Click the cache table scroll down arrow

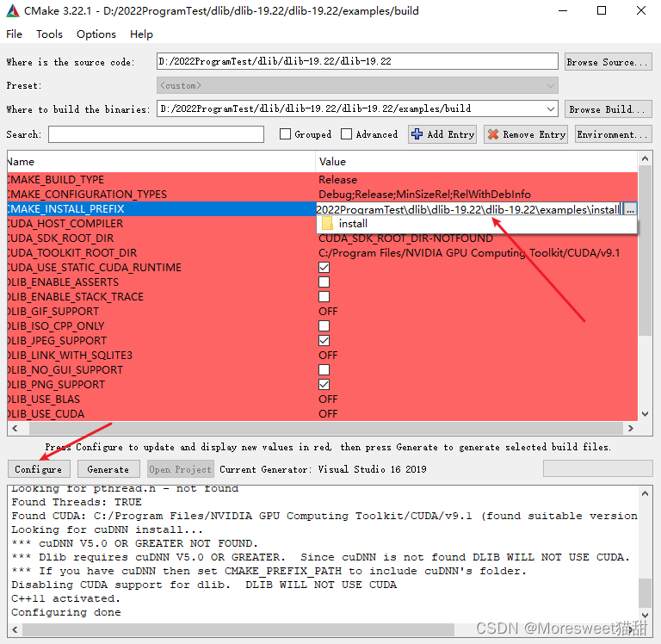(x=645, y=414)
